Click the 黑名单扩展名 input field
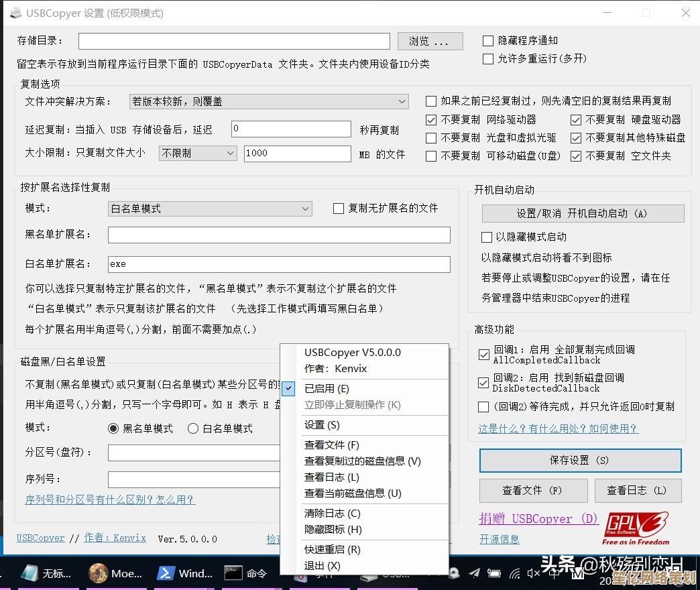Viewport: 700px width, 590px height. click(x=279, y=235)
